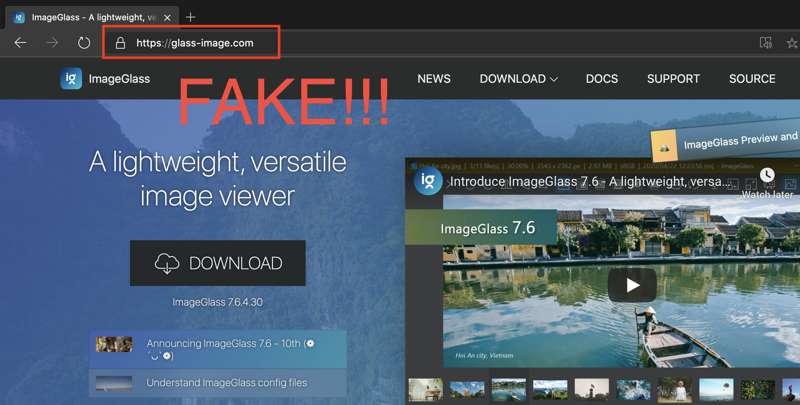The image size is (800, 405).
Task: Click the Watch later clock icon
Action: [x=767, y=176]
